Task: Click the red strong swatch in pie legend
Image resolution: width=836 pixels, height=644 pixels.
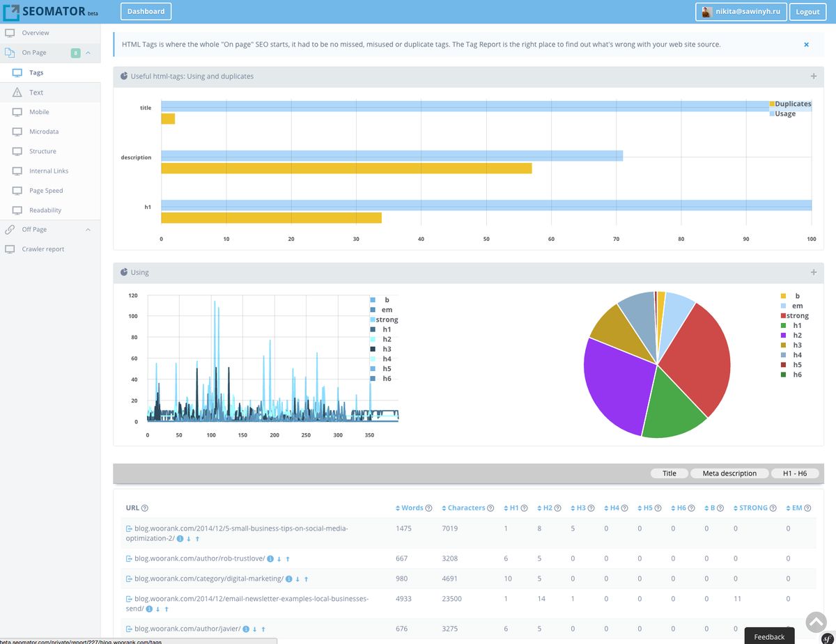Action: click(784, 315)
